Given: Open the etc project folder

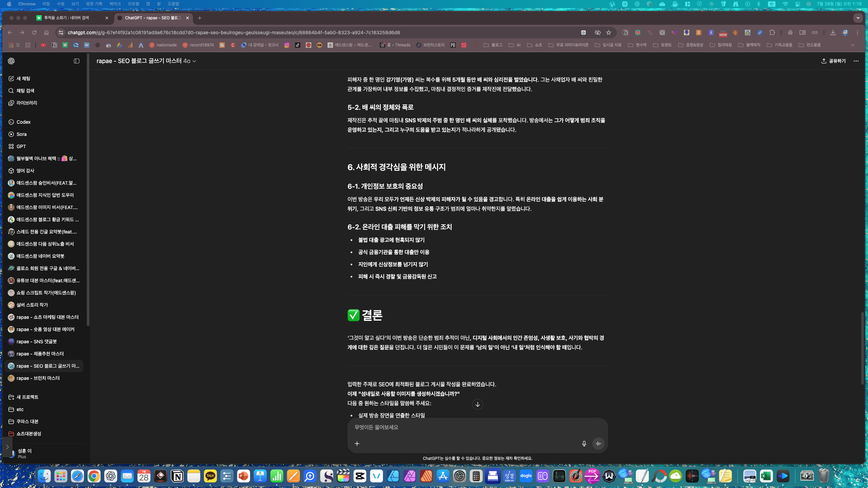Looking at the screenshot, I should point(44,409).
